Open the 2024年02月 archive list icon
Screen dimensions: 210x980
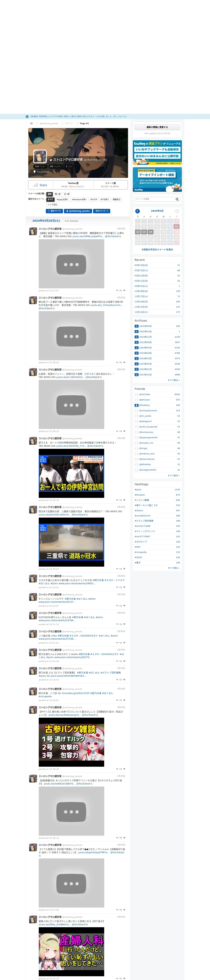pos(136,364)
